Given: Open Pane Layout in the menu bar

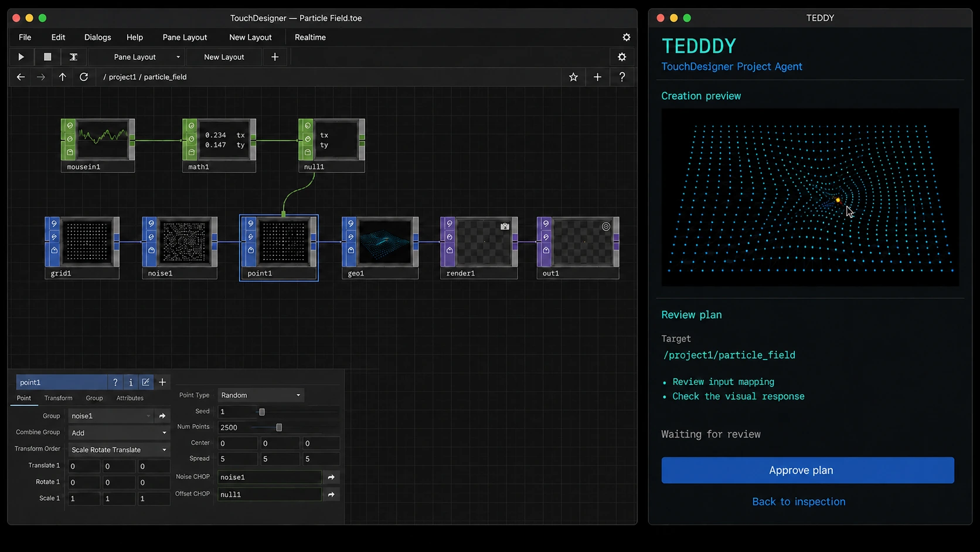Looking at the screenshot, I should point(185,37).
